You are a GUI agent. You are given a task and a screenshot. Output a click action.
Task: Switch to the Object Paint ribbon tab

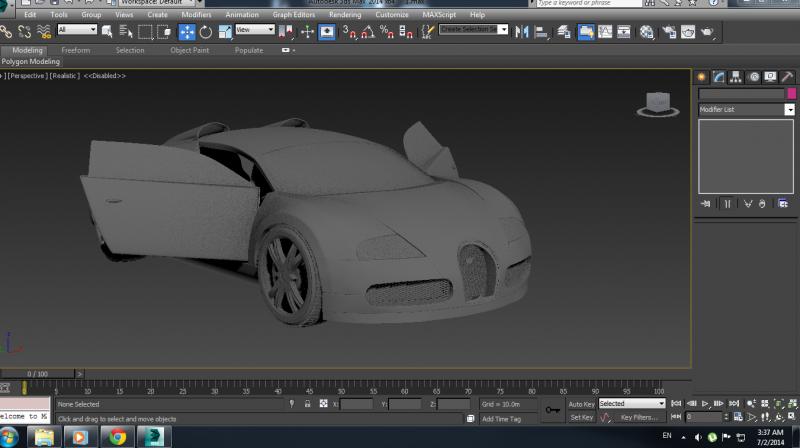tap(190, 51)
